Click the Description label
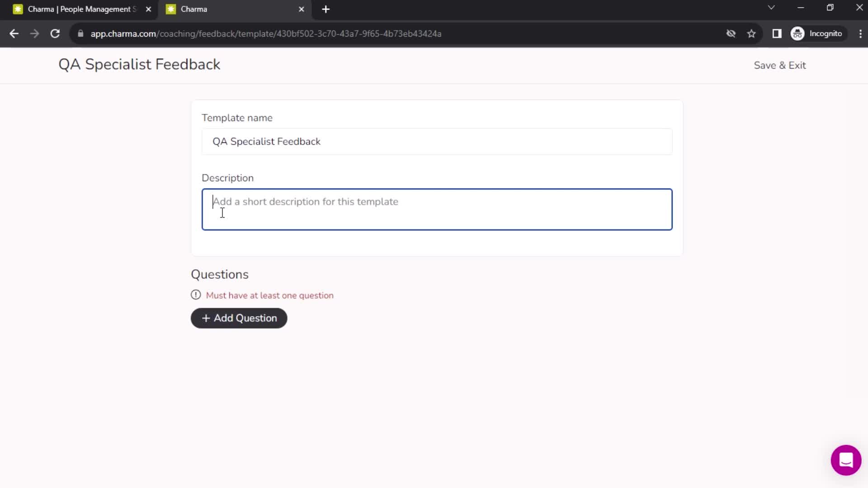The height and width of the screenshot is (488, 868). point(227,178)
